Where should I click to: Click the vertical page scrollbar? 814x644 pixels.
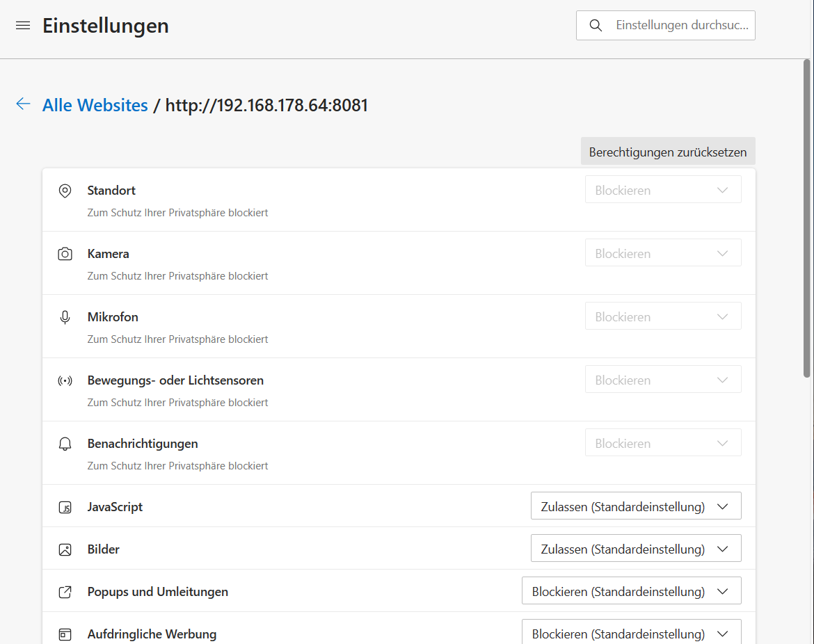click(806, 218)
